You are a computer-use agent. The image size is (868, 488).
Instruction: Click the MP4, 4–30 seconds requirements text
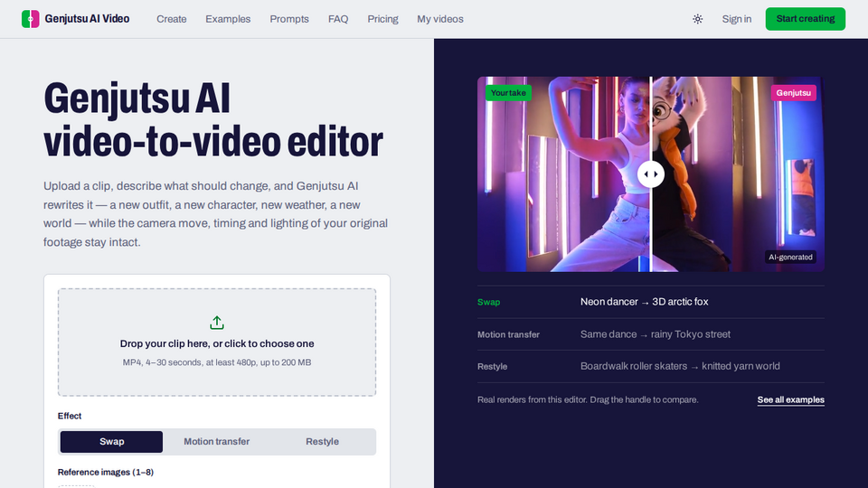(217, 362)
